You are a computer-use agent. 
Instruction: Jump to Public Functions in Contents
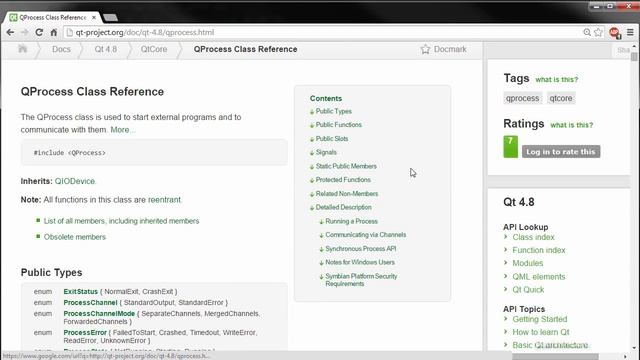[x=338, y=124]
